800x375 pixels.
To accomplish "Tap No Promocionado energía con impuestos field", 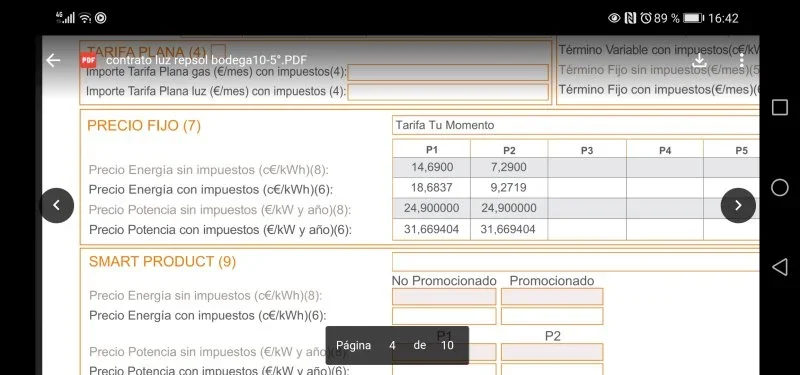I will click(x=444, y=316).
